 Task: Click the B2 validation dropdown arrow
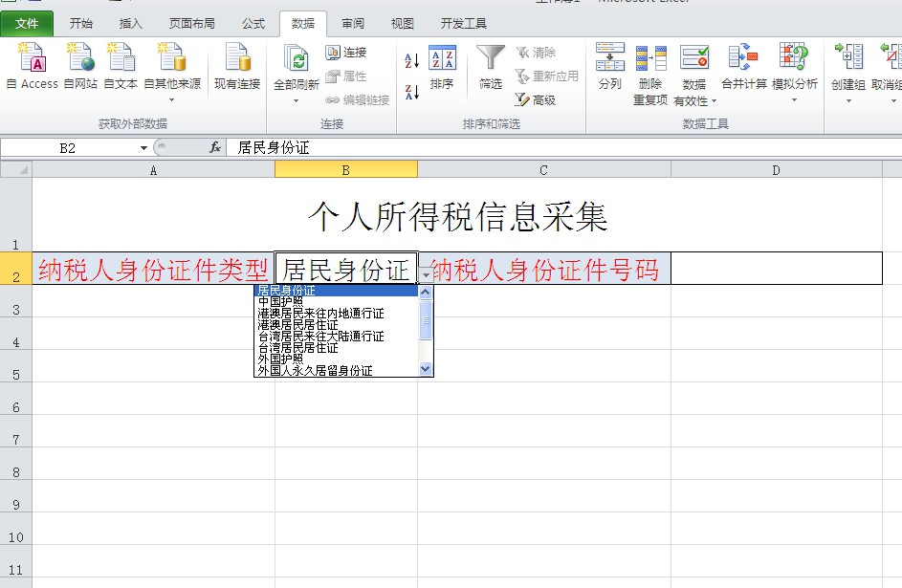point(426,275)
